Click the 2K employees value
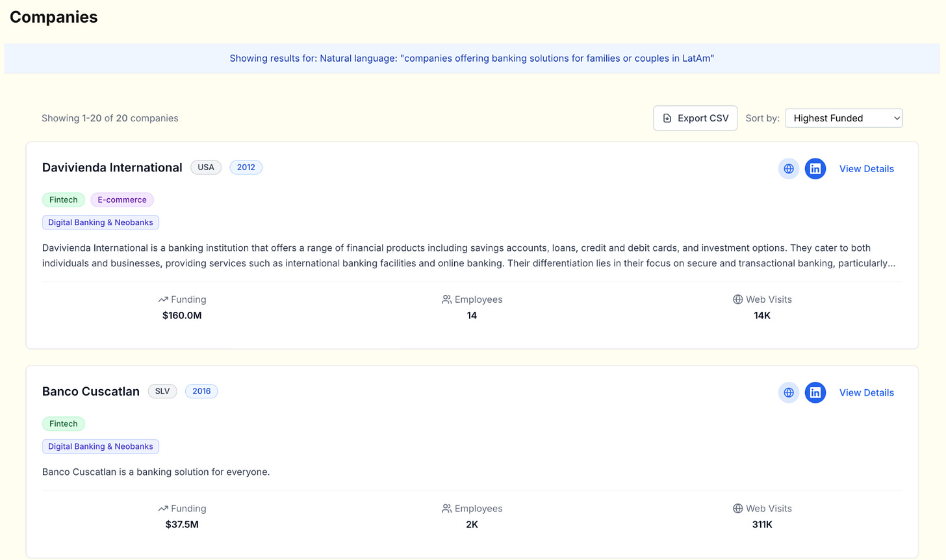Viewport: 946px width, 560px height. 472,524
